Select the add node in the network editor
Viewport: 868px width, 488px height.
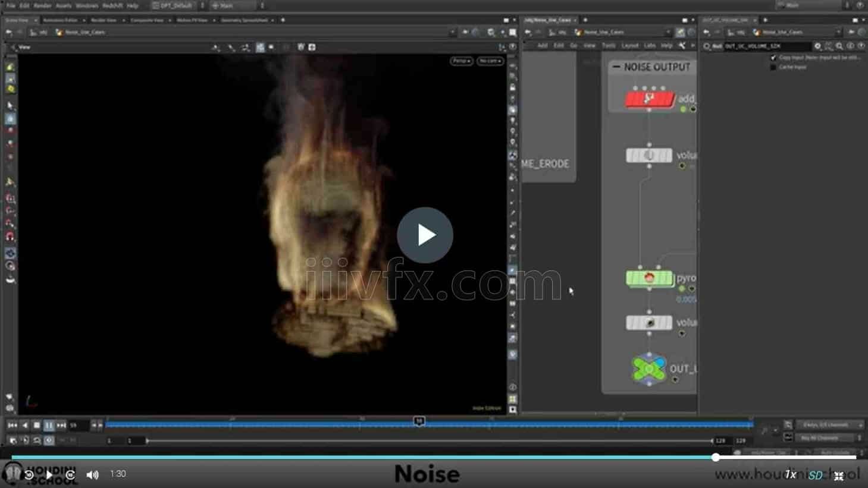click(648, 99)
